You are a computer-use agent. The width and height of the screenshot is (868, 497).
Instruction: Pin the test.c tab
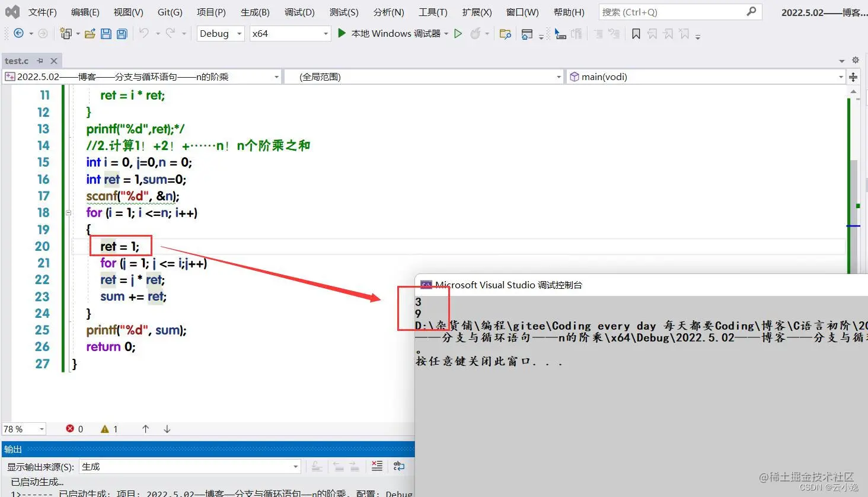click(x=40, y=60)
